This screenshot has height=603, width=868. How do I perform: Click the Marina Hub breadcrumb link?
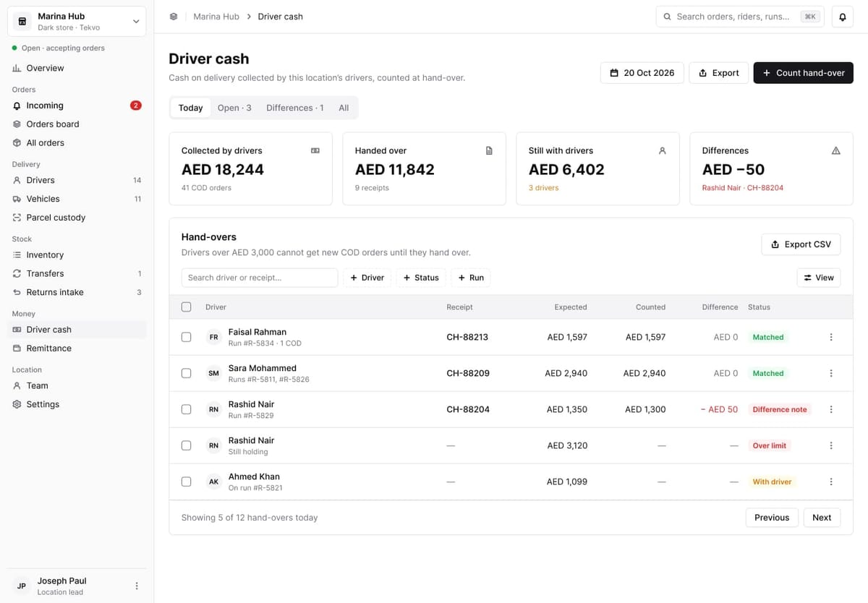click(x=216, y=17)
